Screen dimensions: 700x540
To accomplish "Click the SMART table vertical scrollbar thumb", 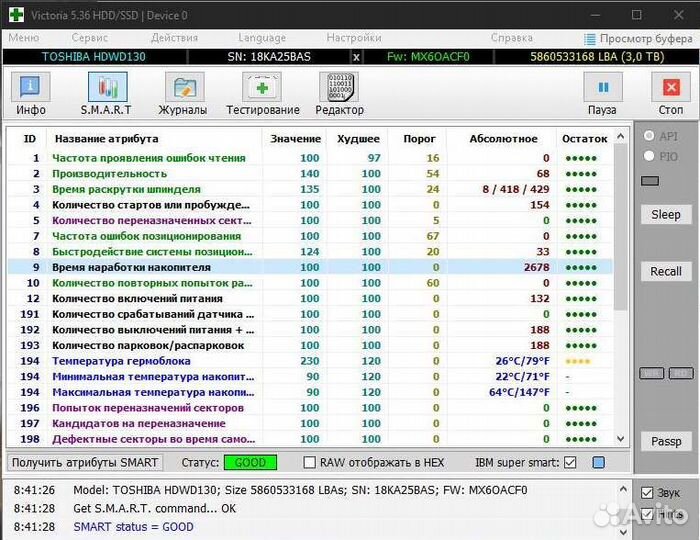I will coord(621,228).
